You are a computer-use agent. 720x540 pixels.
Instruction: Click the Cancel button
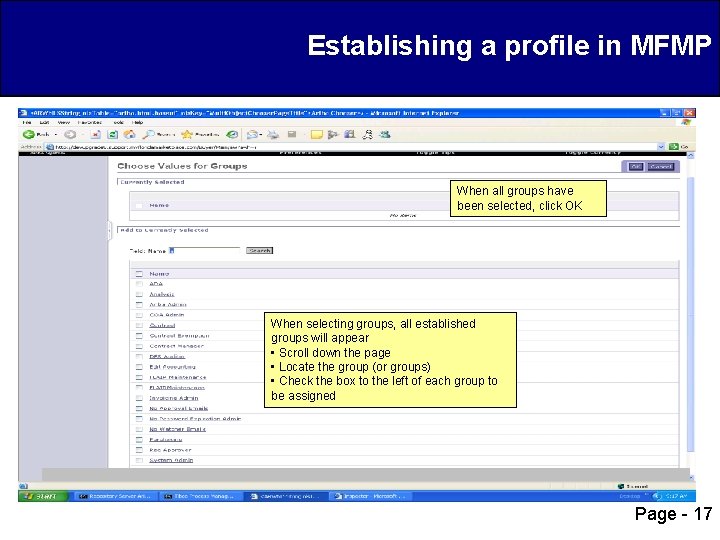(x=661, y=167)
